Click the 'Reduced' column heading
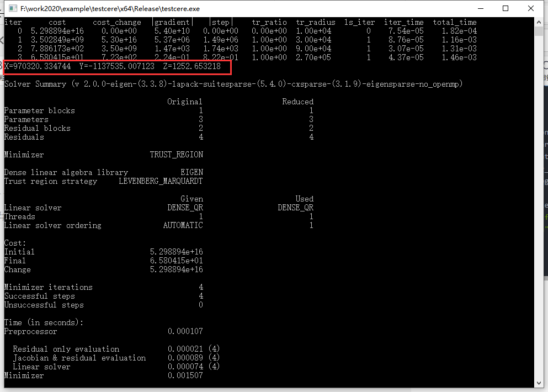548x392 pixels. point(298,102)
